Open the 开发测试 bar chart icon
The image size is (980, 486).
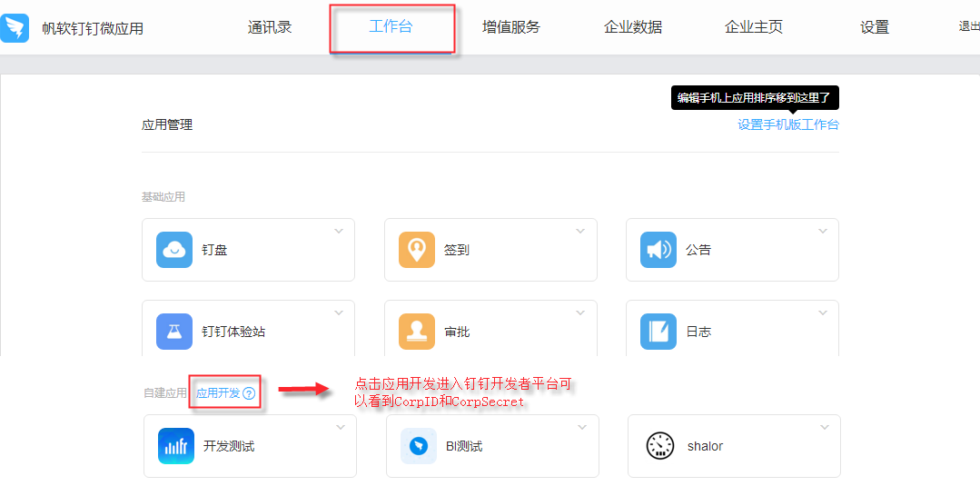176,446
